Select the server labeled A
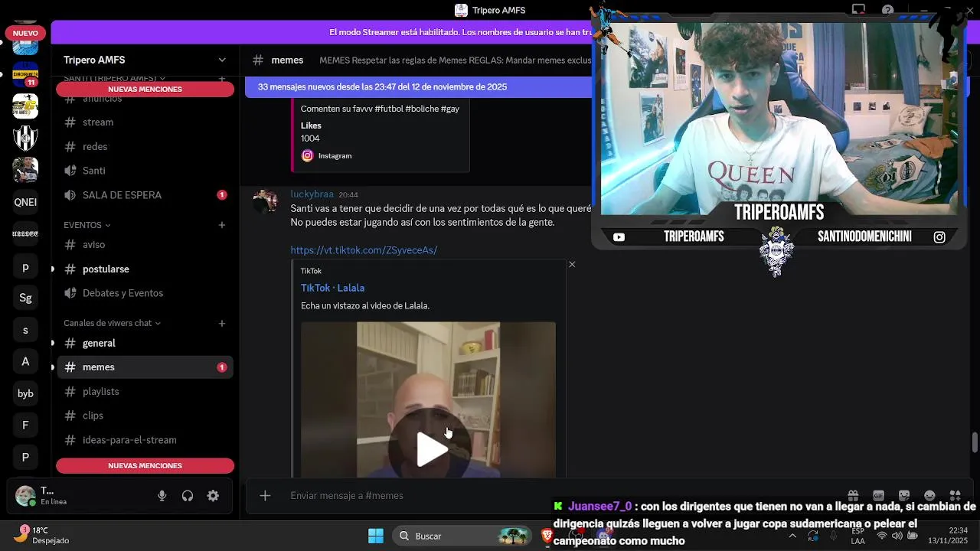 point(25,361)
